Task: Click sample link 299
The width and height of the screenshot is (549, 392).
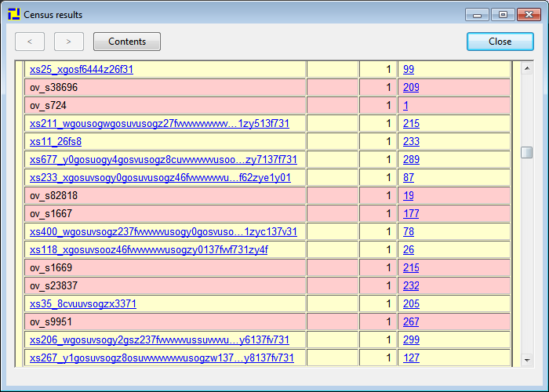Action: 411,339
